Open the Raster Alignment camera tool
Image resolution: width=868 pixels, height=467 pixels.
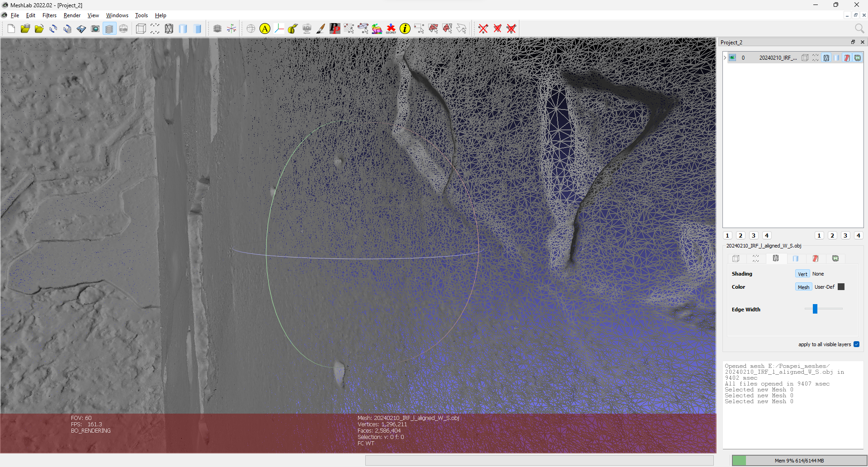[x=307, y=29]
